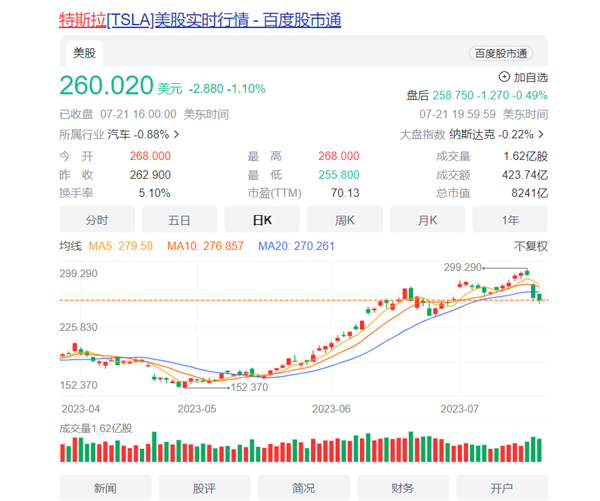Click the 最高 268.000 value
The width and height of the screenshot is (600, 501).
coord(339,156)
